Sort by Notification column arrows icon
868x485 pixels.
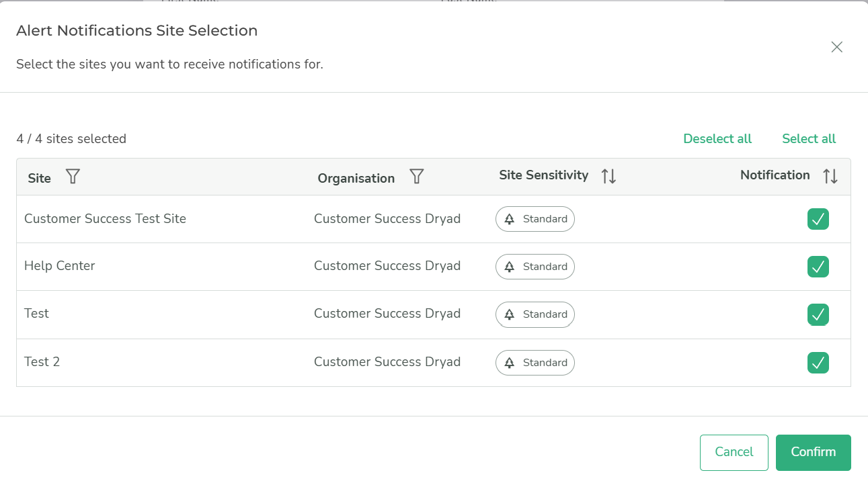coord(830,176)
